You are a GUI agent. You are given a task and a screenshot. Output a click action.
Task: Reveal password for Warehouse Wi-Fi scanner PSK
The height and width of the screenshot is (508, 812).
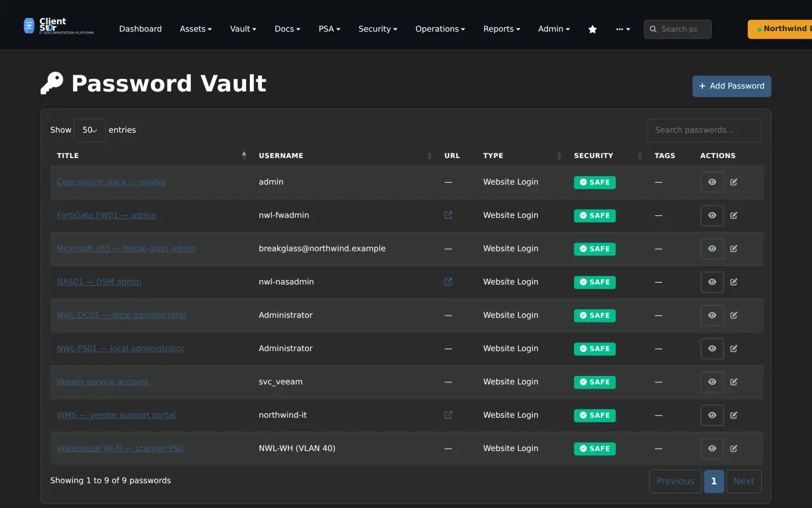712,449
